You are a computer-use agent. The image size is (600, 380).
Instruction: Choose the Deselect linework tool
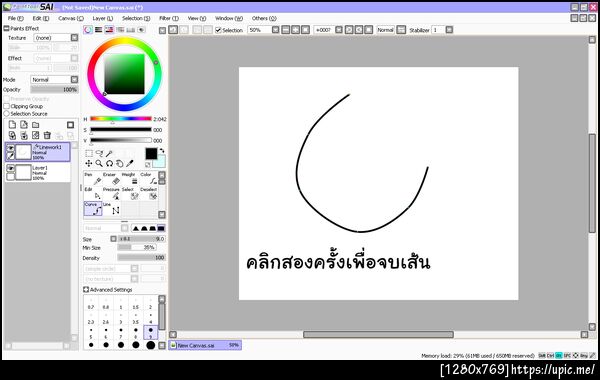click(148, 194)
